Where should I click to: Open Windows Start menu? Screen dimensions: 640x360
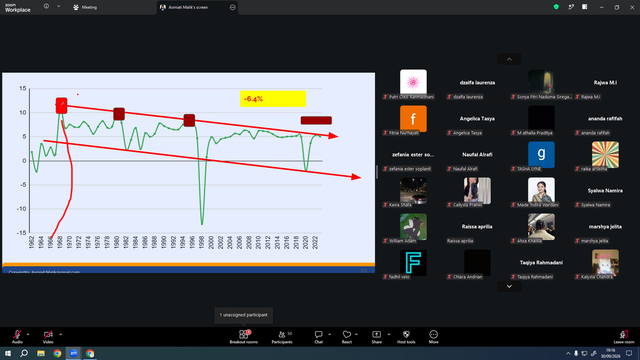point(8,353)
